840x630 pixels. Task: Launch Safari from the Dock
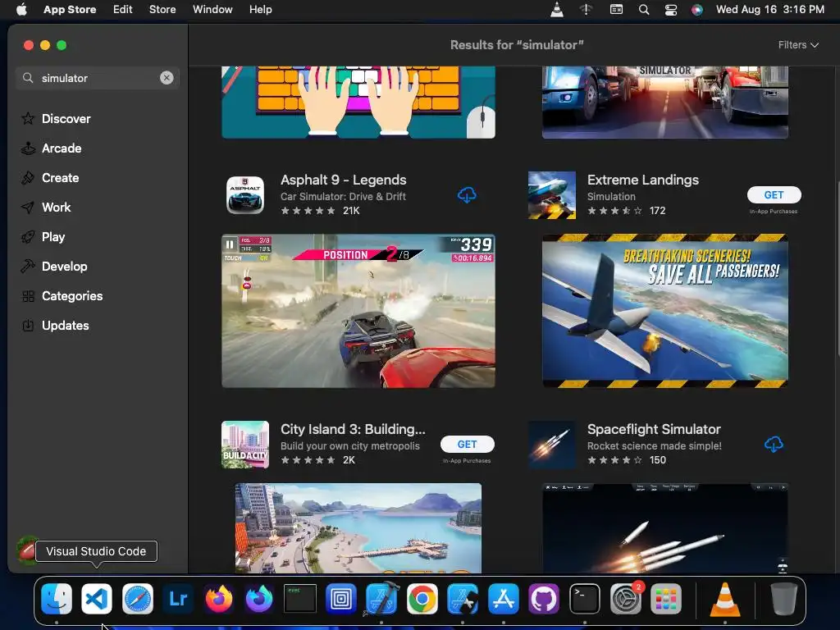138,599
